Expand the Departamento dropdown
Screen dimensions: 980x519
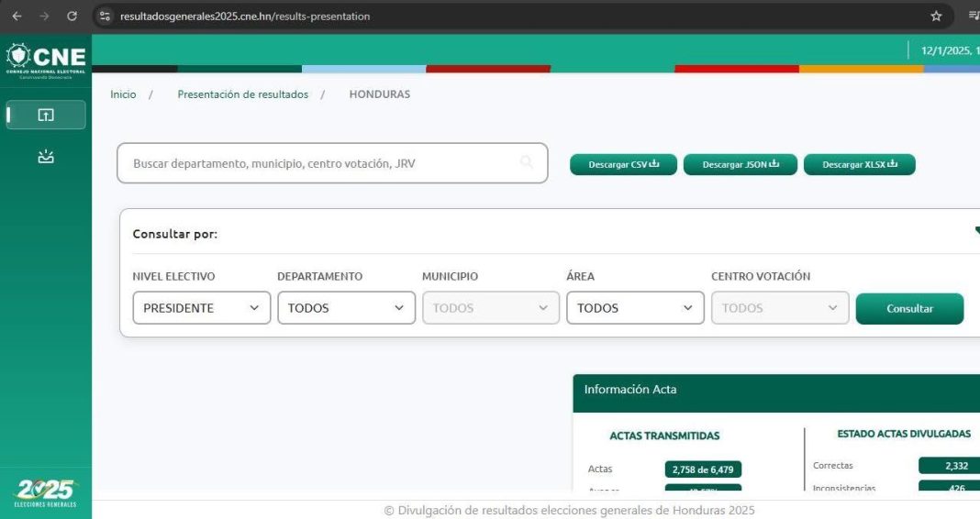click(346, 308)
